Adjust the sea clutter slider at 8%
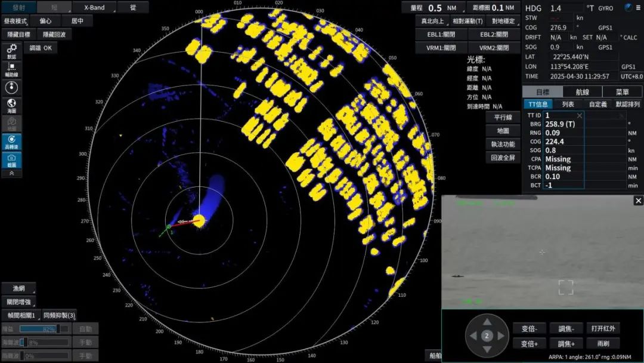The image size is (644, 363). pyautogui.click(x=44, y=343)
